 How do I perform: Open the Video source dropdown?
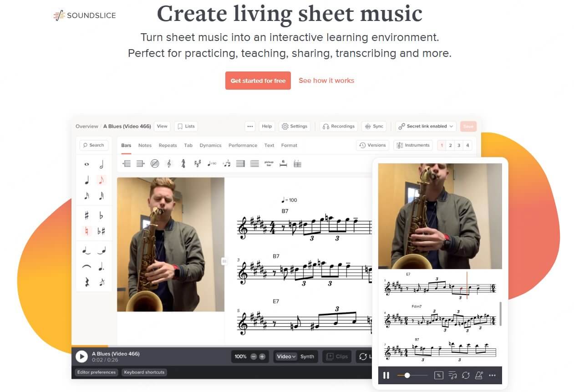286,356
